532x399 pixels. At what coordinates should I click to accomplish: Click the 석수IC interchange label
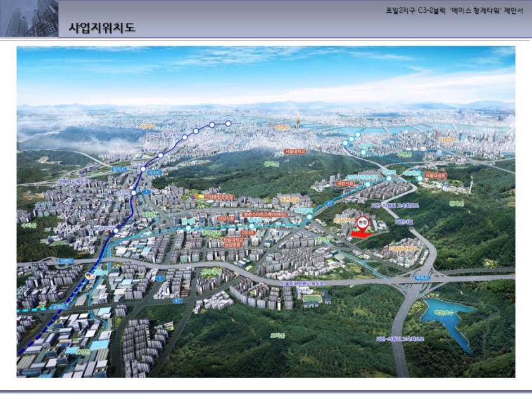tap(154, 172)
